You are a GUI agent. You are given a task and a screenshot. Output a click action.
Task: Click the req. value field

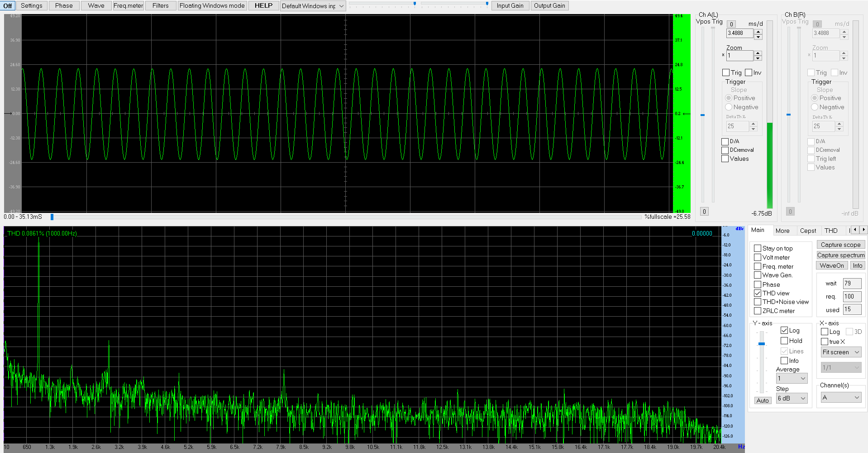click(852, 297)
